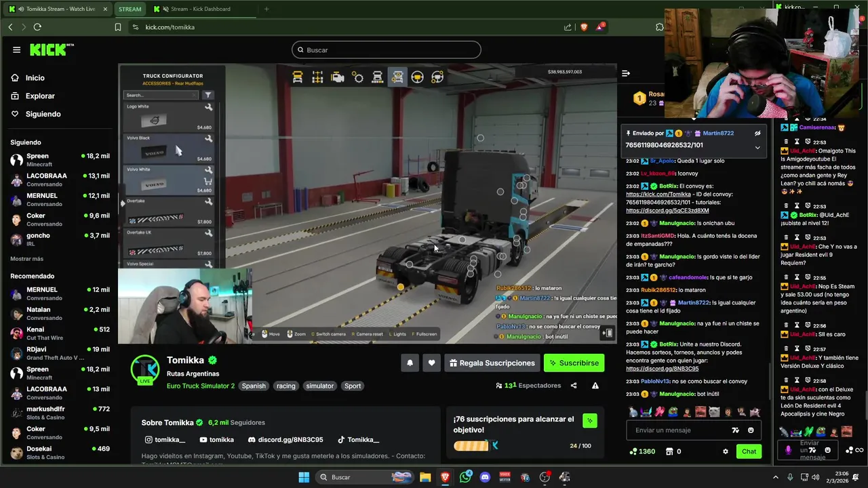Open the 7TV emote picker in chat input
Viewport: 868px width, 488px height.
coord(736,430)
